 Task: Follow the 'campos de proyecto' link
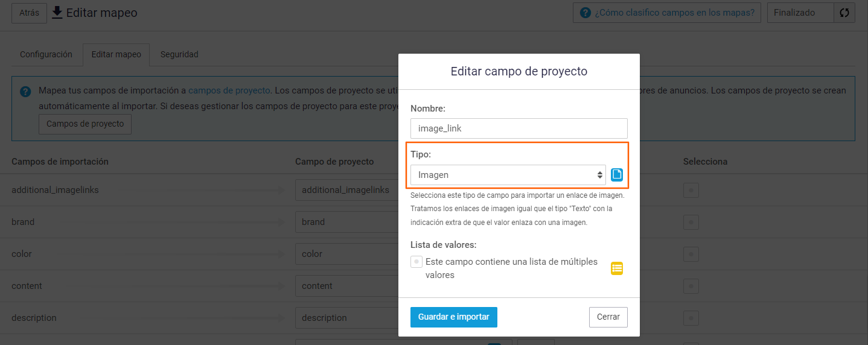tap(229, 90)
